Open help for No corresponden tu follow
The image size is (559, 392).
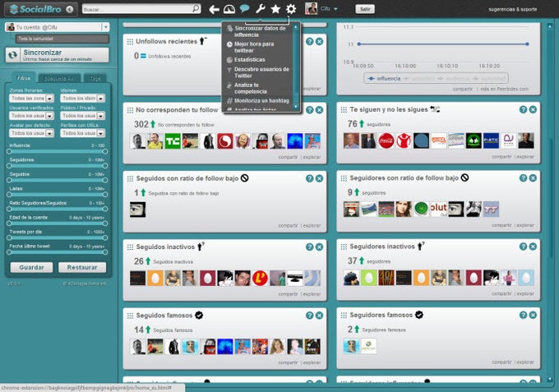point(309,110)
